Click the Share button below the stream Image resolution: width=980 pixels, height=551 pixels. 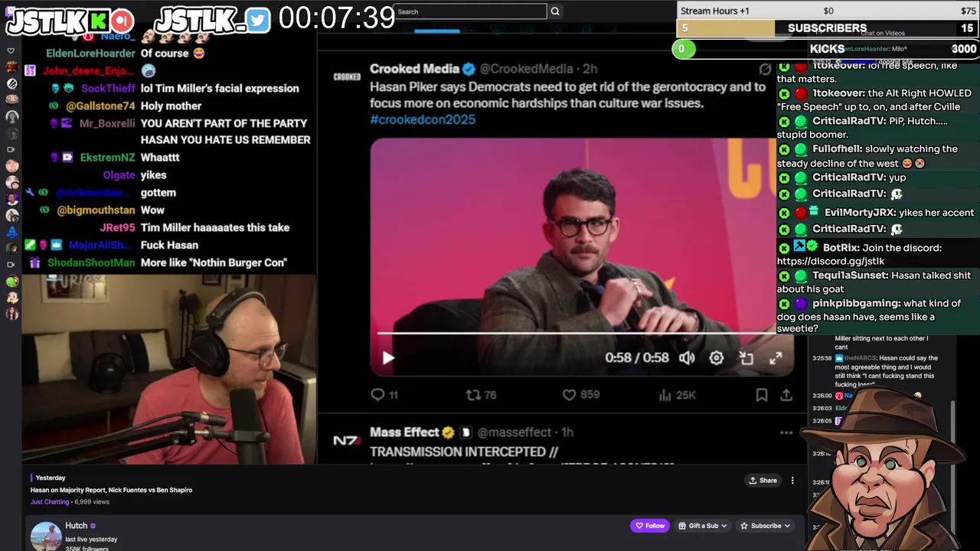click(763, 481)
